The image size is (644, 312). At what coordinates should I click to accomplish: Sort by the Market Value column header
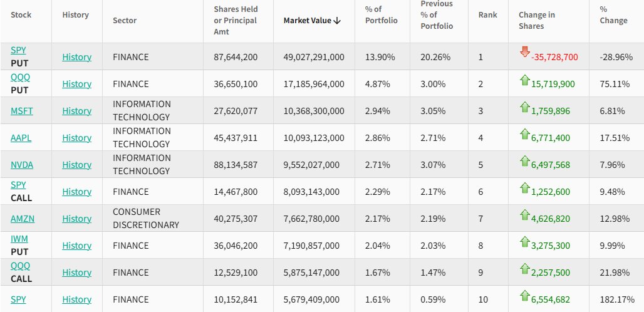point(311,21)
